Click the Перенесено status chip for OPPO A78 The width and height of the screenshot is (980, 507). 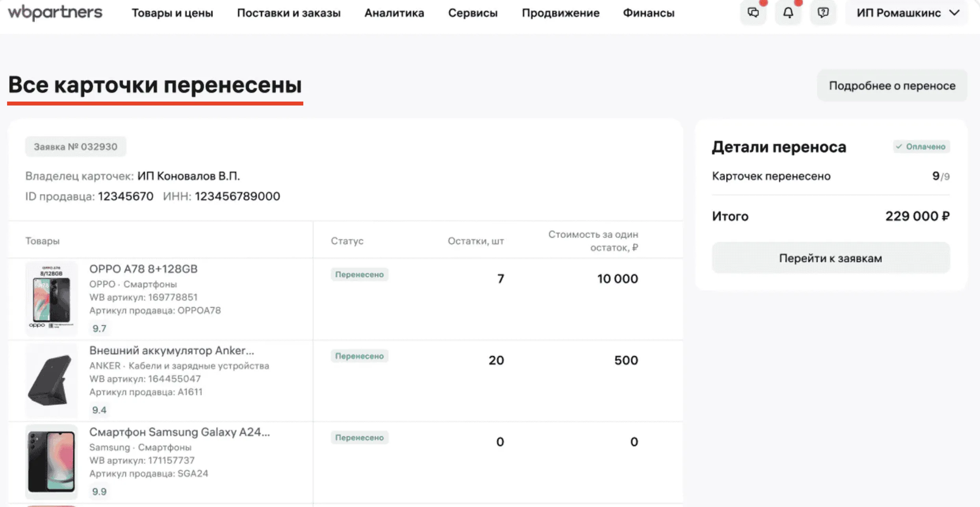click(359, 274)
